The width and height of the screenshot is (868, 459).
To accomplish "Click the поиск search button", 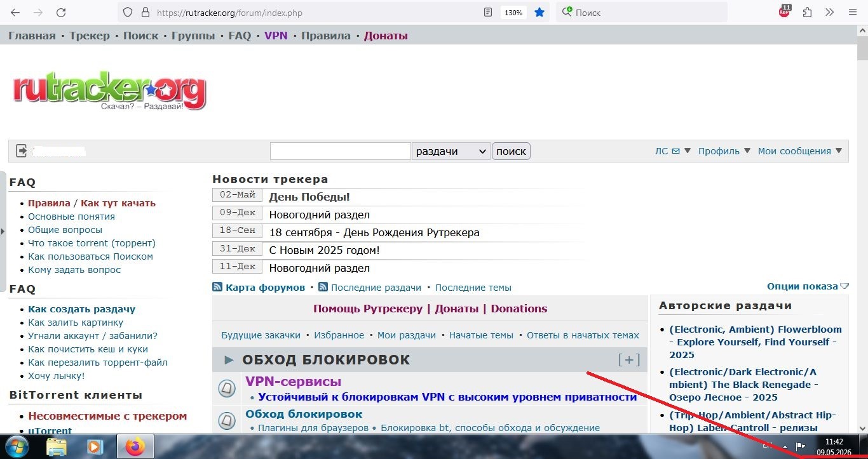I will (511, 151).
